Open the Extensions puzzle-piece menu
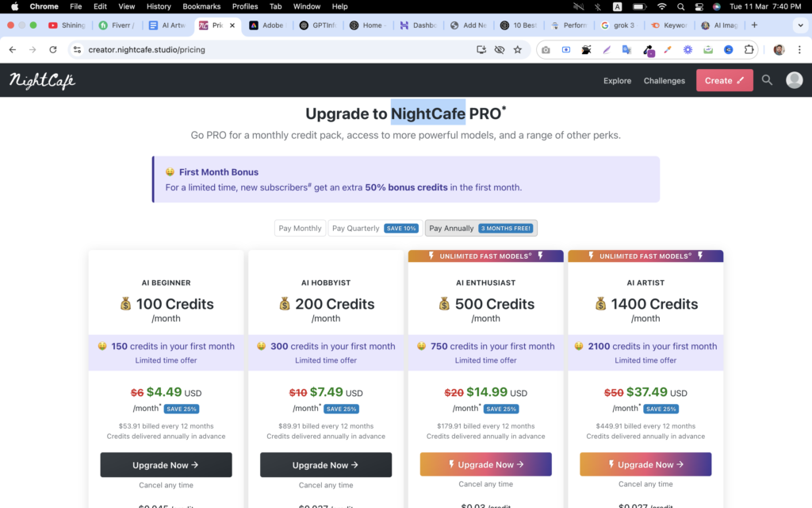The width and height of the screenshot is (812, 508). coord(749,50)
